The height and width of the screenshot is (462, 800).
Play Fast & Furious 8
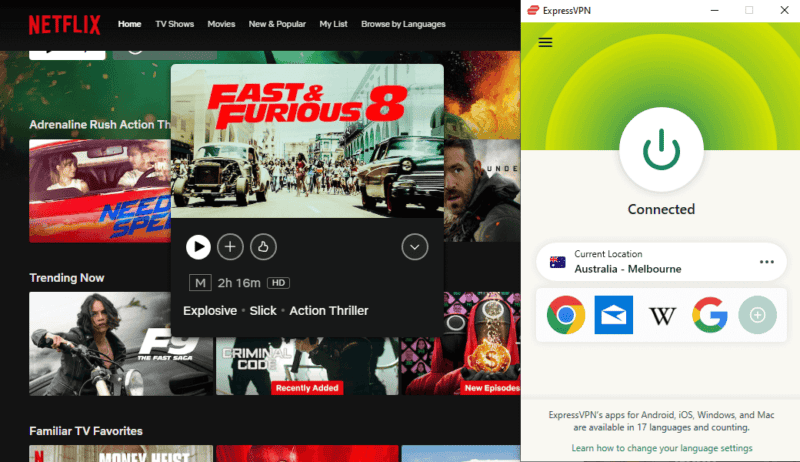[x=198, y=247]
